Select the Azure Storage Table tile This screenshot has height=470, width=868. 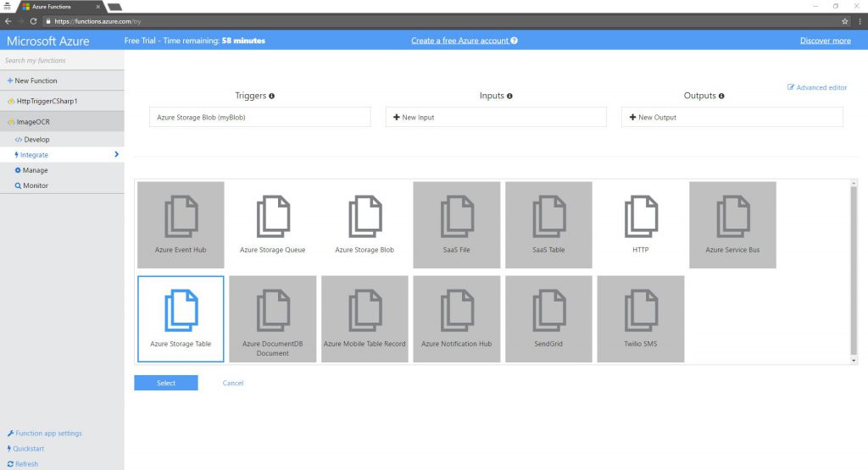181,318
